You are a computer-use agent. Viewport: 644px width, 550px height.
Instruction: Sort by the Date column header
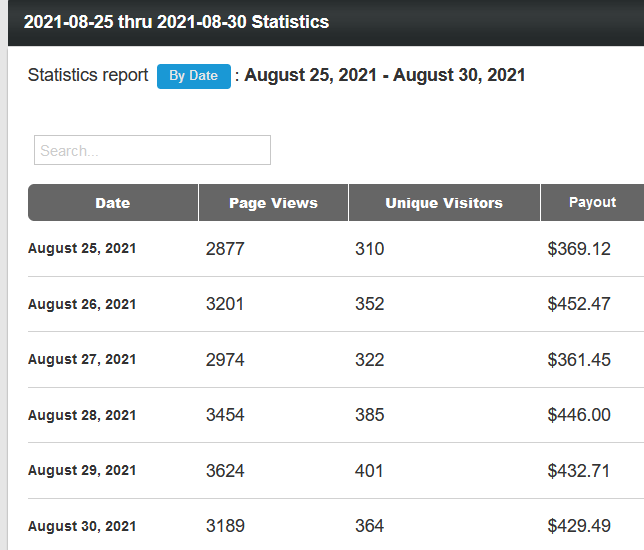(113, 203)
